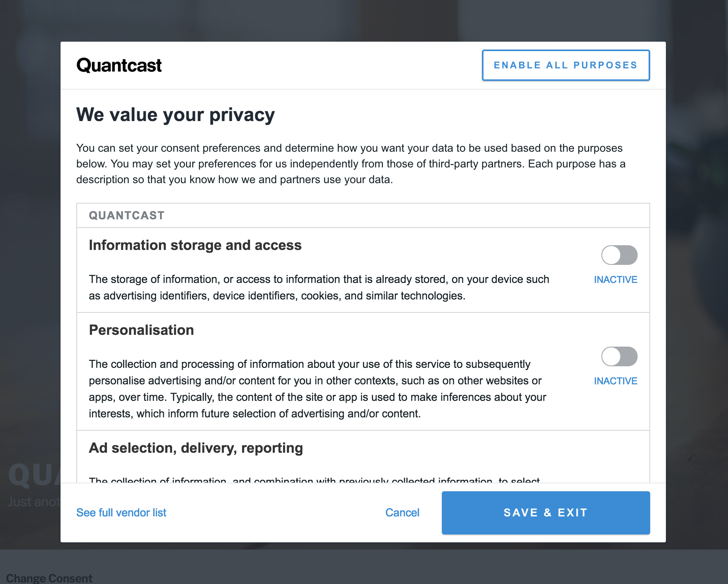Enable the Personalisation toggle switch
Screen dimensions: 728x584
(x=619, y=356)
